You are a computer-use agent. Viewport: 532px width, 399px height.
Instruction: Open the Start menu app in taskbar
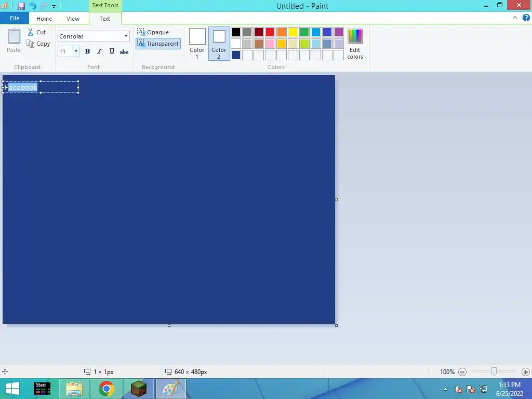point(42,389)
